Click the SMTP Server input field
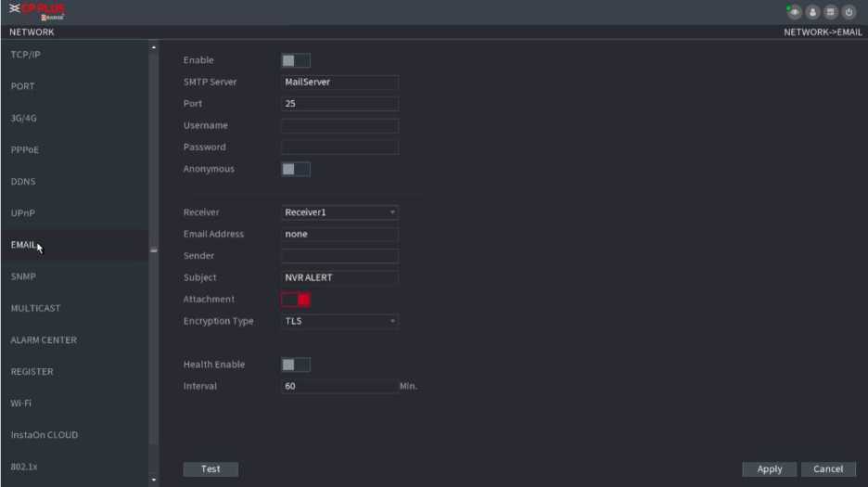868x487 pixels. point(339,82)
